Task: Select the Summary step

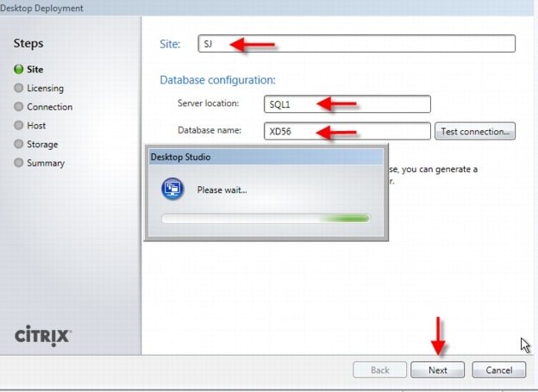Action: pos(46,163)
